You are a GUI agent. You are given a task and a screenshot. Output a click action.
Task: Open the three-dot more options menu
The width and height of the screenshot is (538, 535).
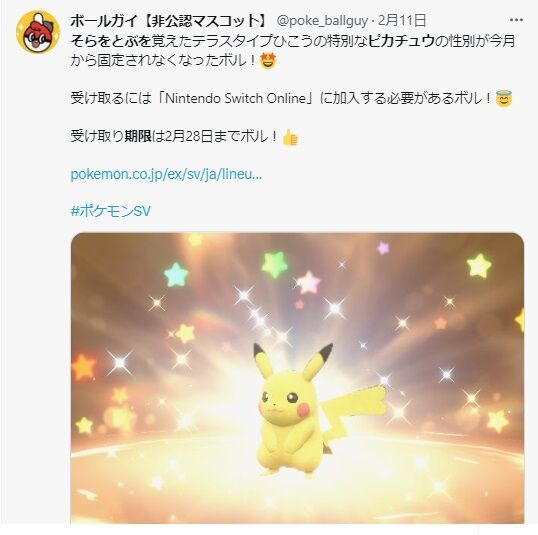point(516,20)
